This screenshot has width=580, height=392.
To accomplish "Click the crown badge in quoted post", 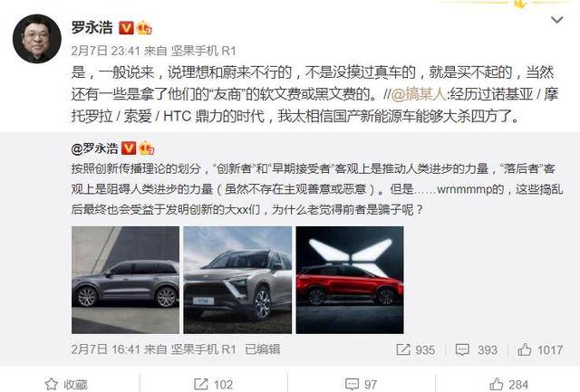I will 147,148.
